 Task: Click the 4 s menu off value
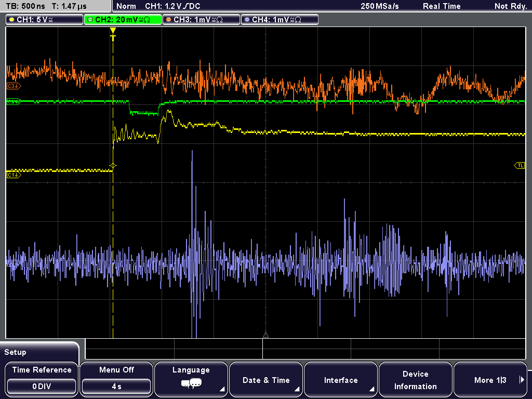116,387
